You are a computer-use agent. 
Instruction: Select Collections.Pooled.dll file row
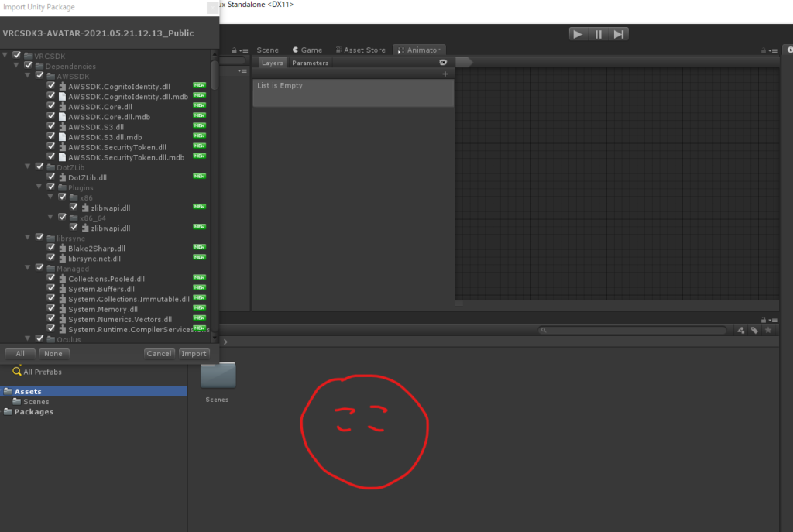point(105,279)
